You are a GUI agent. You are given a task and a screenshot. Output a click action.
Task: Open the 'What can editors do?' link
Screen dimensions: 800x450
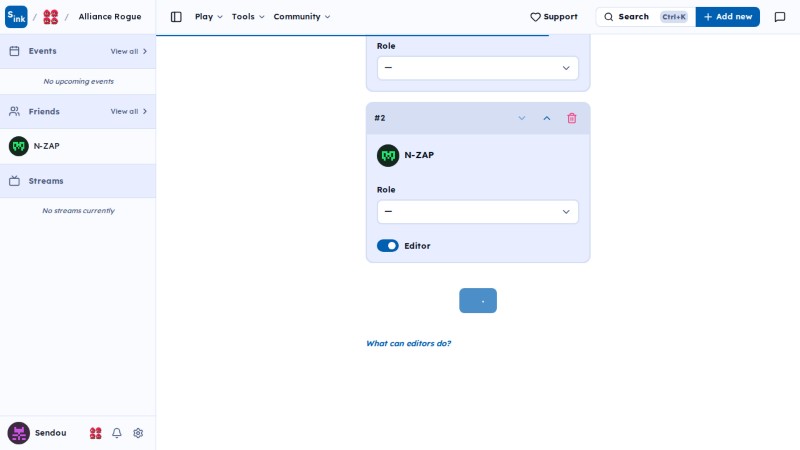tap(409, 343)
